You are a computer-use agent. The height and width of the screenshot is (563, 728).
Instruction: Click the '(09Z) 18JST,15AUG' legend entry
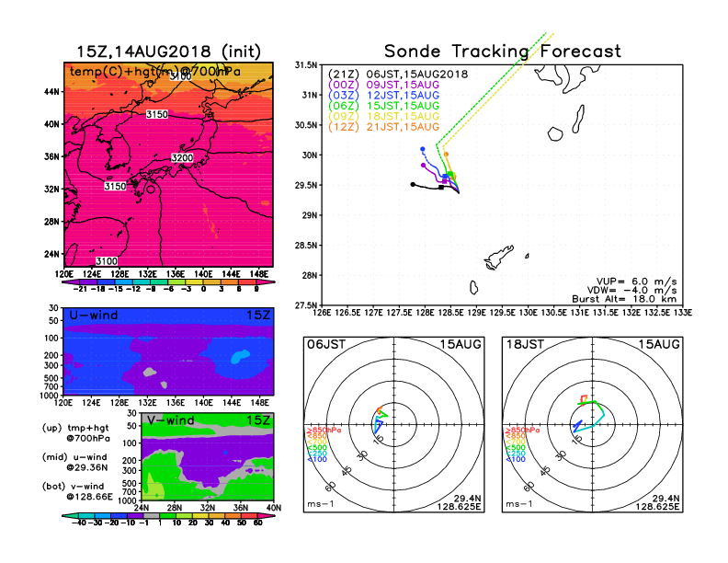coord(383,117)
